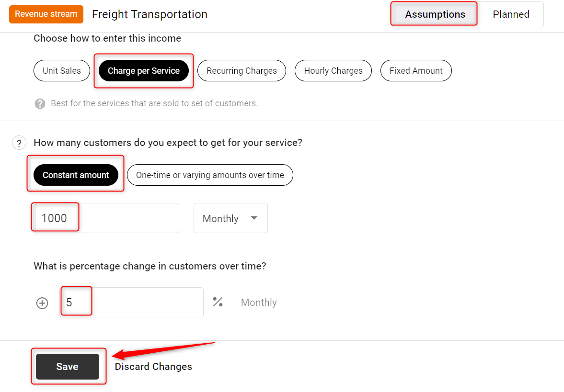Click the percent symbol icon

218,302
